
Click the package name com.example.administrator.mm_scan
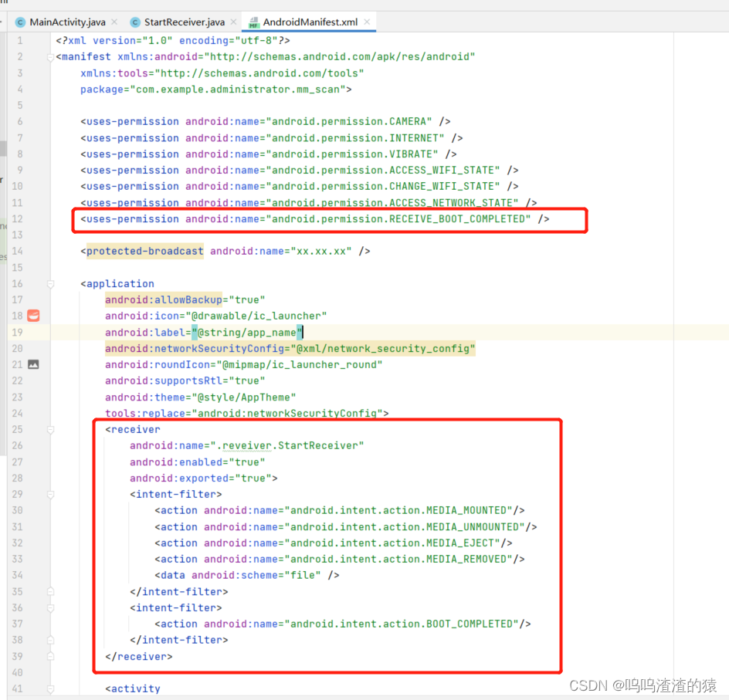238,90
